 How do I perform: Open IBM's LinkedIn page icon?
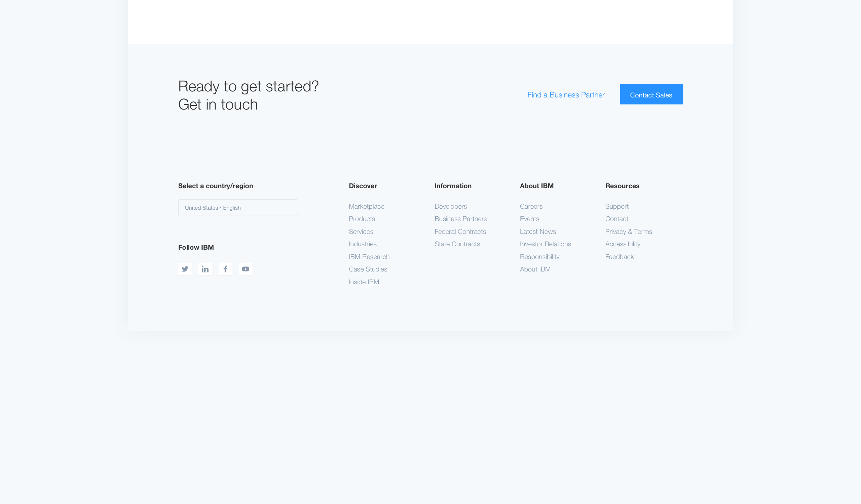coord(205,269)
